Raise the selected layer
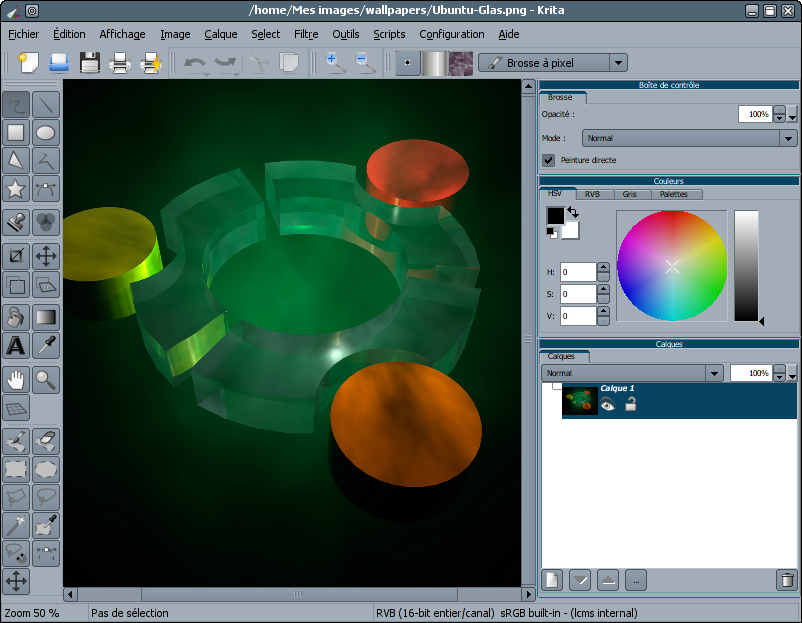Viewport: 802px width, 623px height. coord(608,581)
